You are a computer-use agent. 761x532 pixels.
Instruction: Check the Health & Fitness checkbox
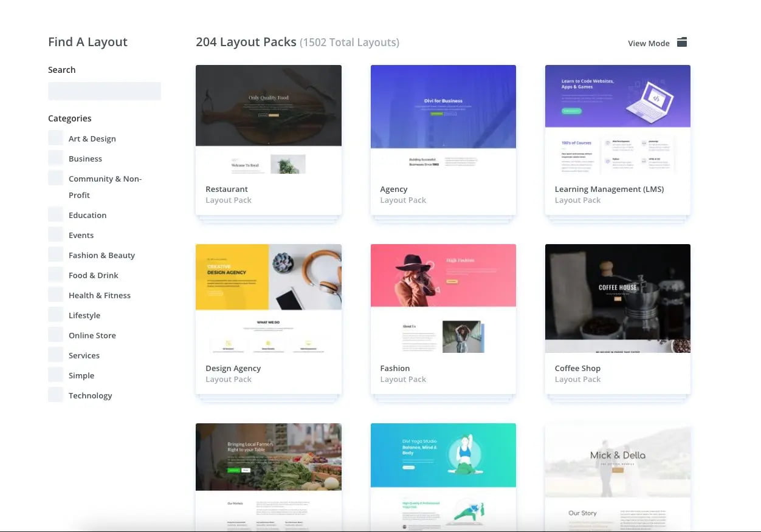[55, 295]
